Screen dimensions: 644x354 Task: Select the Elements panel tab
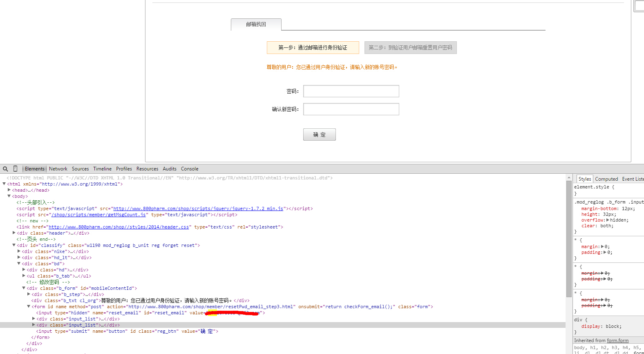[x=34, y=169]
